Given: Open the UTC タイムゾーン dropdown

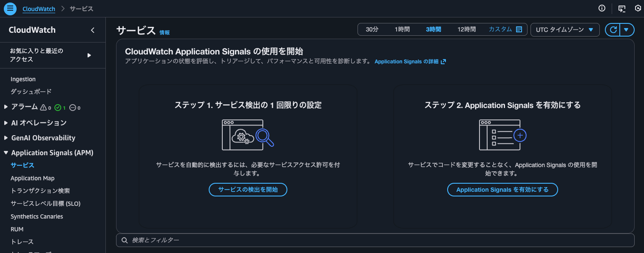Looking at the screenshot, I should (x=565, y=30).
